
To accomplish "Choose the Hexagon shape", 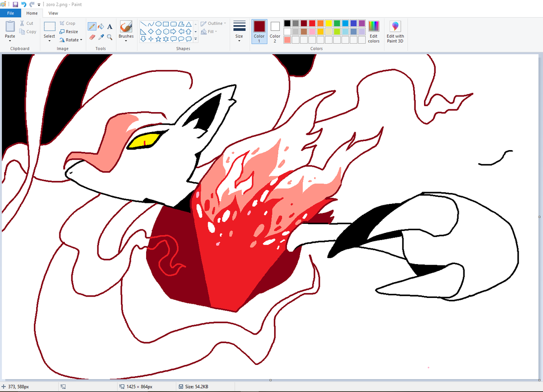I will point(166,32).
